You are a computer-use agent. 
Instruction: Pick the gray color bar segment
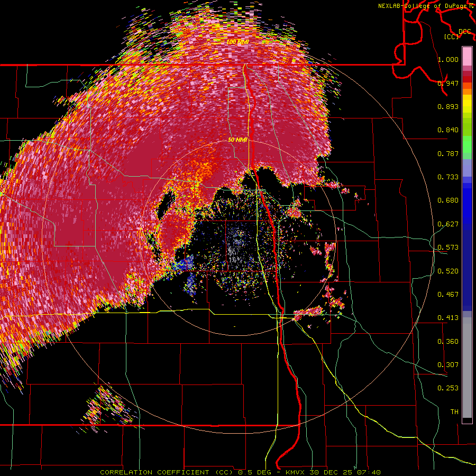pyautogui.click(x=467, y=368)
